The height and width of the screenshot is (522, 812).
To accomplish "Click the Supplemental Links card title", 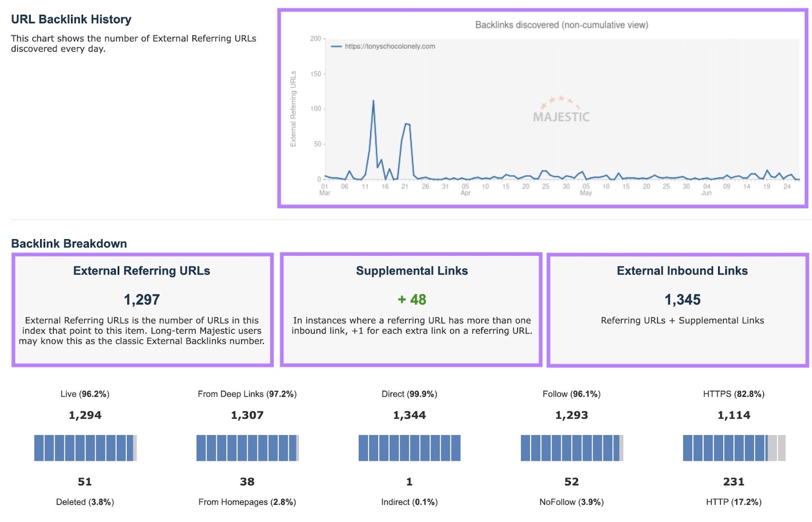I will pos(412,271).
